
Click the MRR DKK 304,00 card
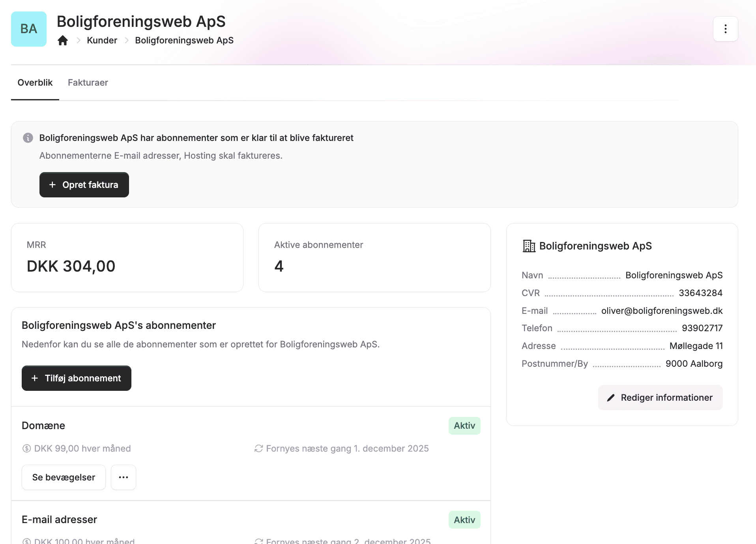(127, 257)
